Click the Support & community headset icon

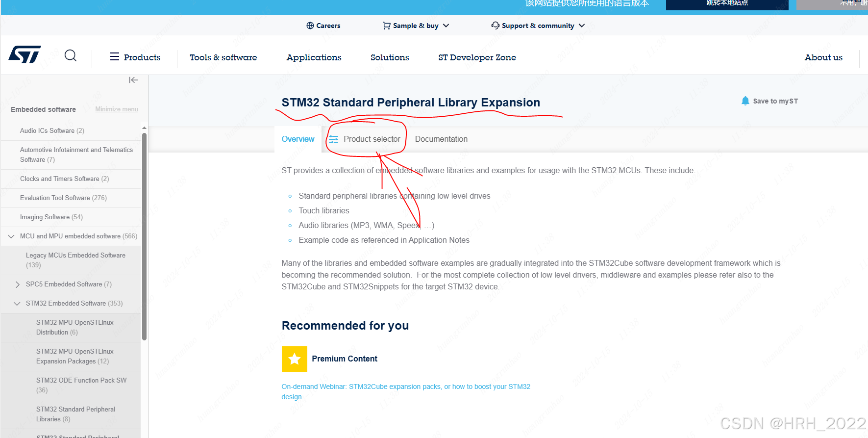pyautogui.click(x=496, y=26)
